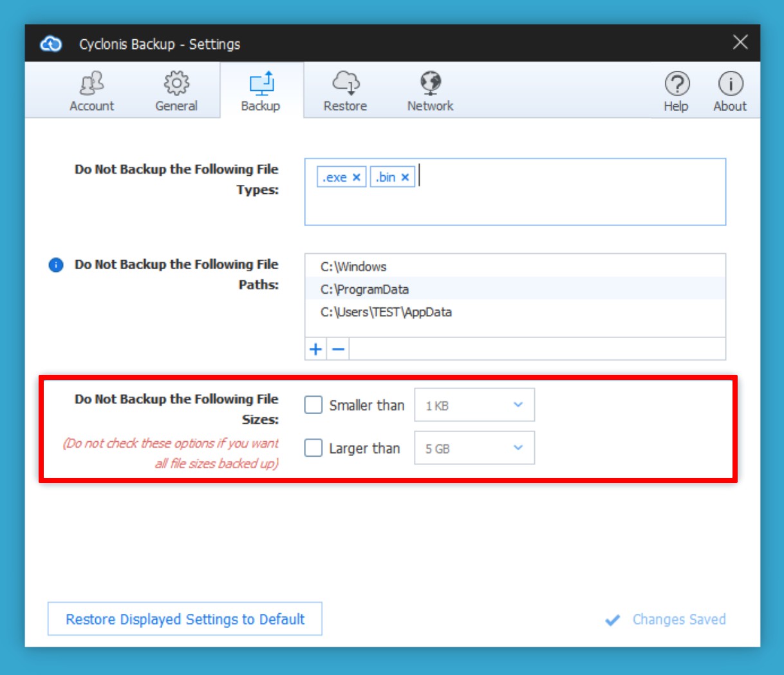This screenshot has height=675, width=784.
Task: Click the Help question mark icon
Action: coord(677,91)
